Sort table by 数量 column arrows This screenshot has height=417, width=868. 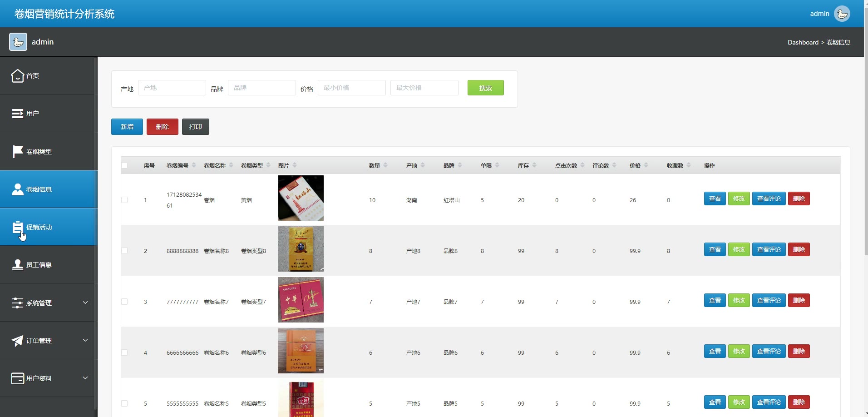point(385,165)
